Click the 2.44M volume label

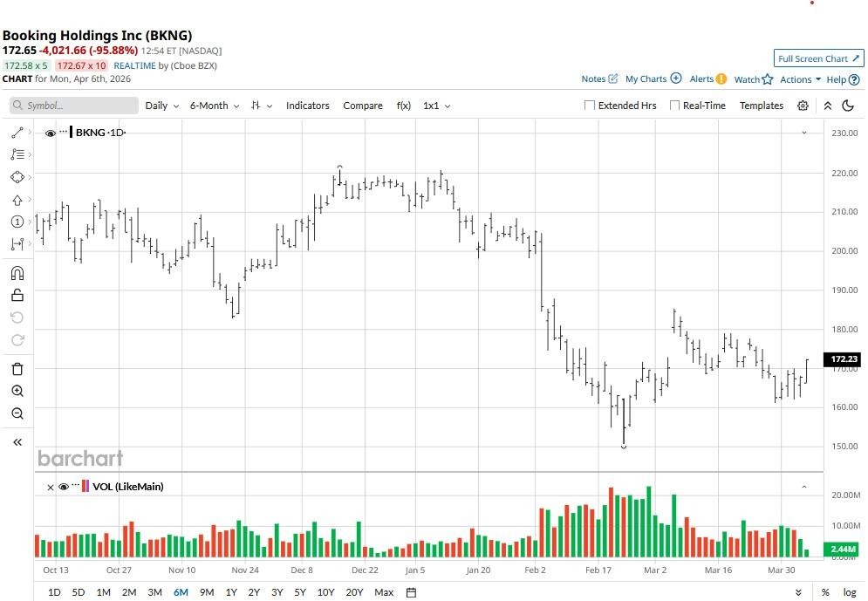click(x=842, y=549)
